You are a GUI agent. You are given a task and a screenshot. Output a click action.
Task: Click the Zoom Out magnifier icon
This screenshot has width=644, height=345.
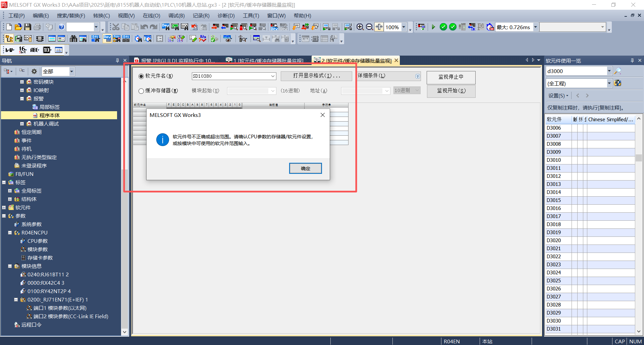click(369, 27)
